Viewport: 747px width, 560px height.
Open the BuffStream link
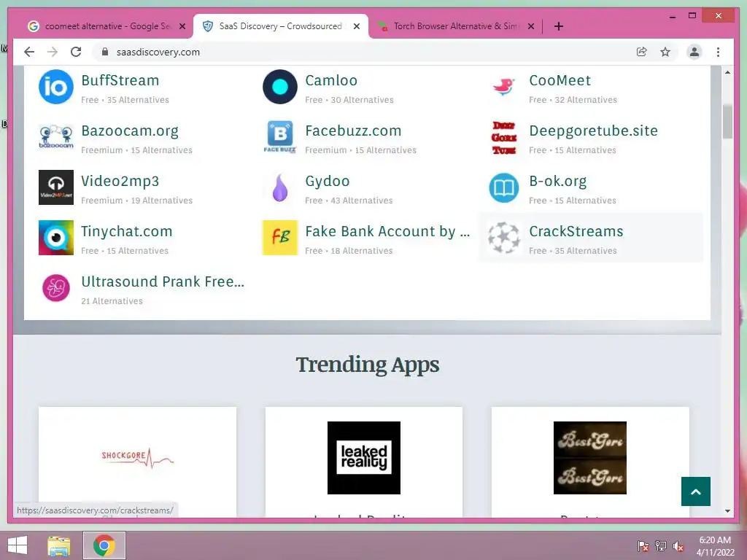pyautogui.click(x=120, y=80)
